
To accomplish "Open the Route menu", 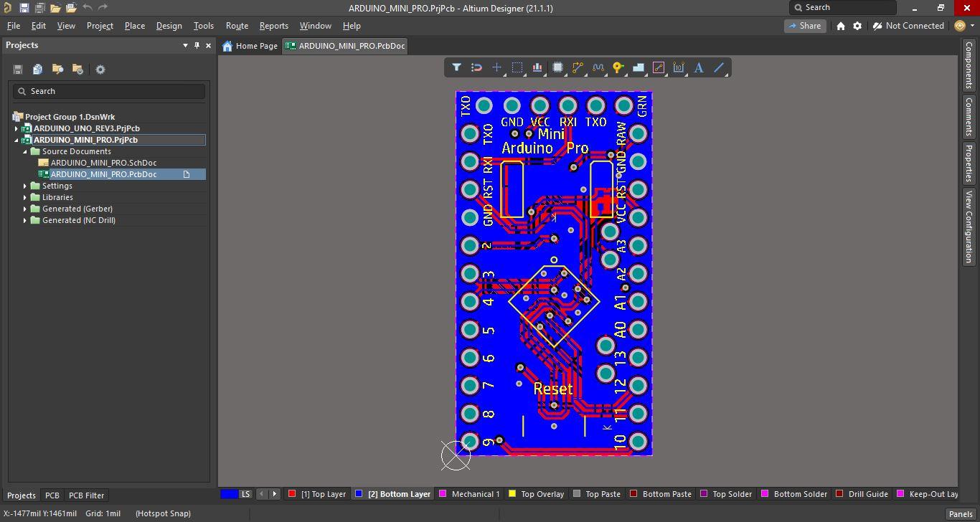I will (x=237, y=26).
